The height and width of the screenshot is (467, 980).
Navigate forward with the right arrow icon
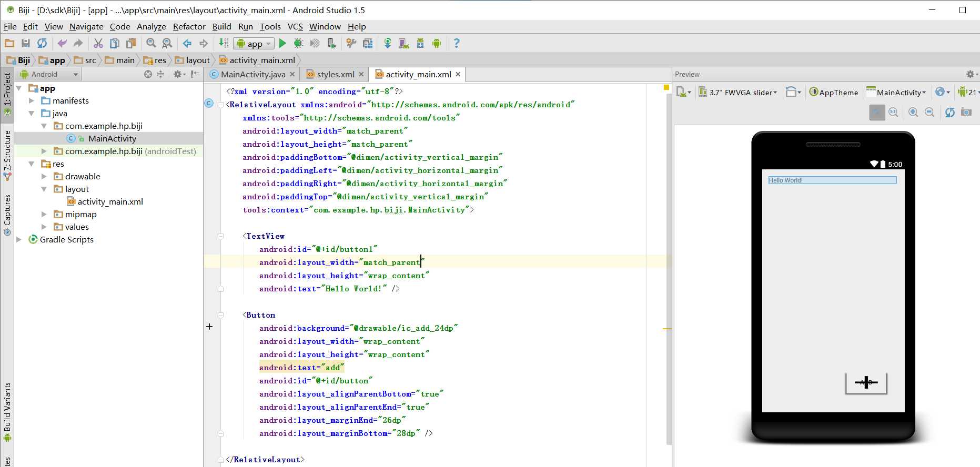[x=203, y=44]
